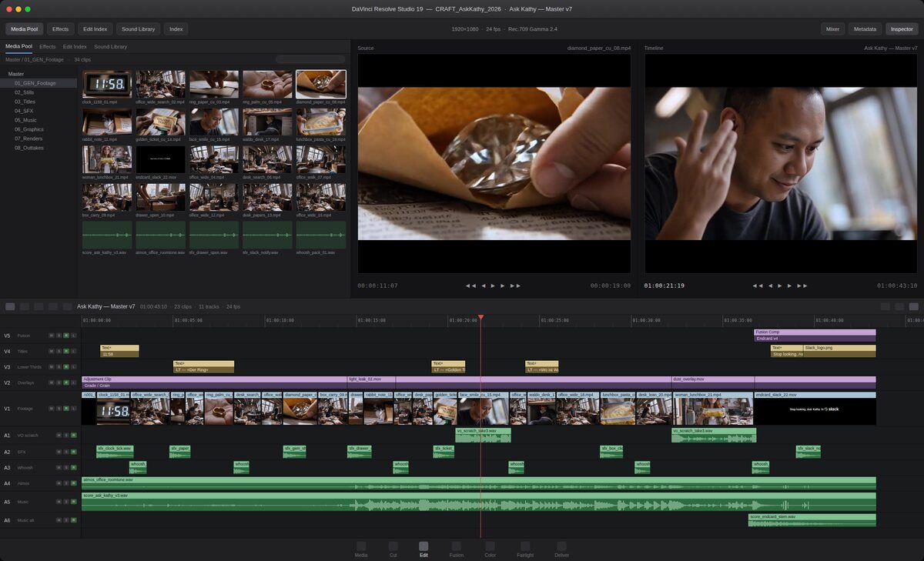The height and width of the screenshot is (561, 924).
Task: Switch to the Fairlight page icon
Action: coord(525,546)
